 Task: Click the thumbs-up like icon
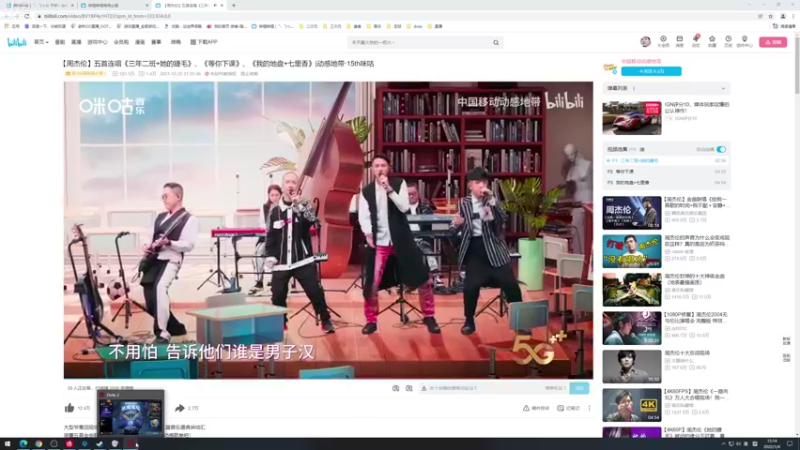pyautogui.click(x=69, y=408)
